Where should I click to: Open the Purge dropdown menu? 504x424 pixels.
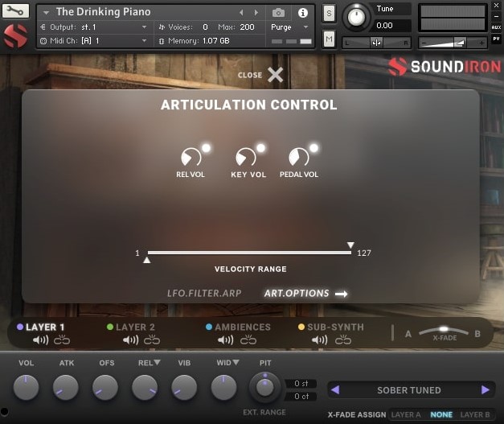tap(289, 27)
